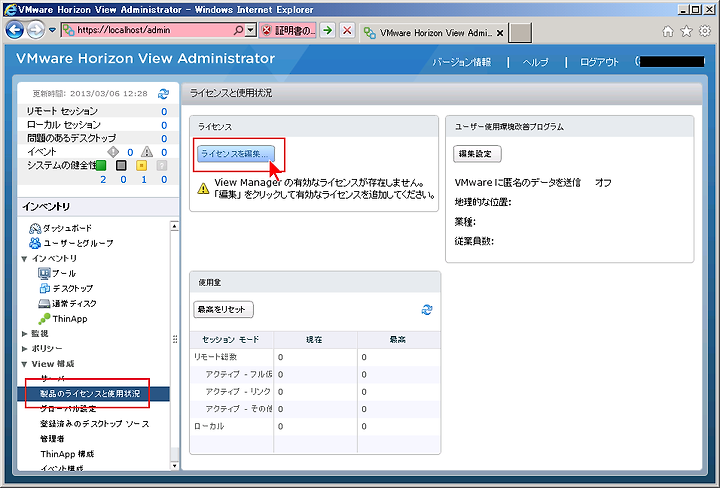Click the inventory tree scroll-down arrow
Viewport: 720px width, 488px height.
point(174,466)
